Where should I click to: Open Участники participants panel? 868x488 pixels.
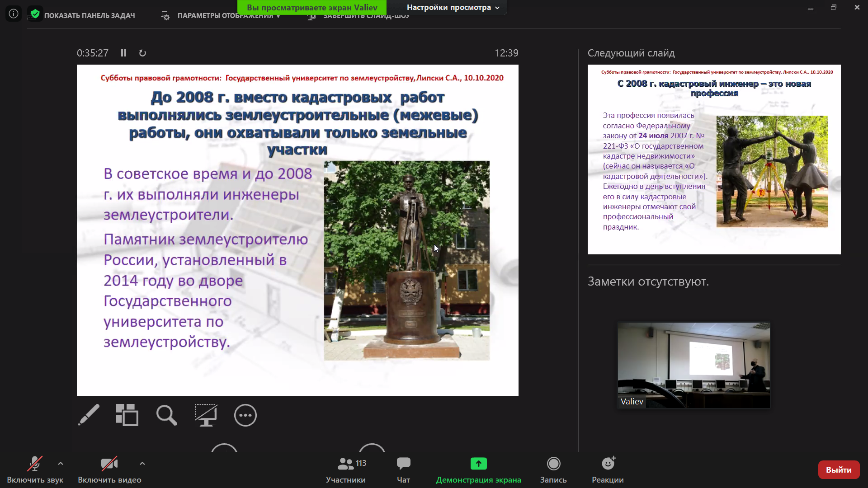(346, 470)
